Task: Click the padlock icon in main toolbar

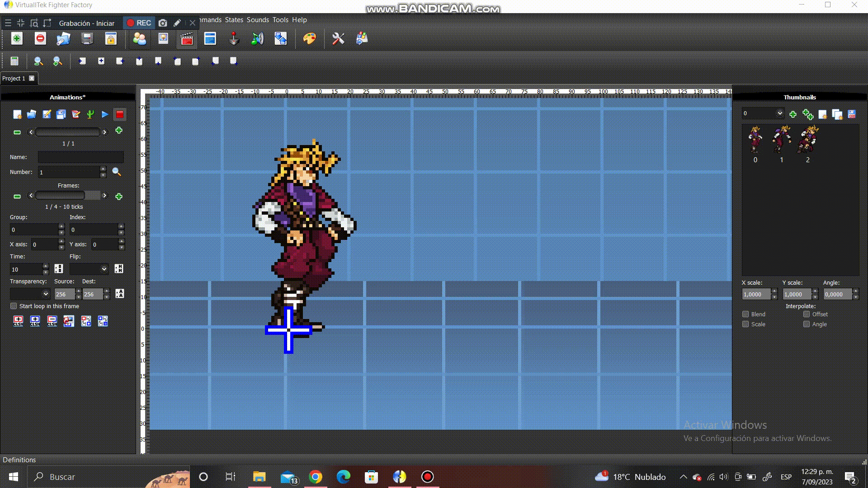Action: (111, 39)
